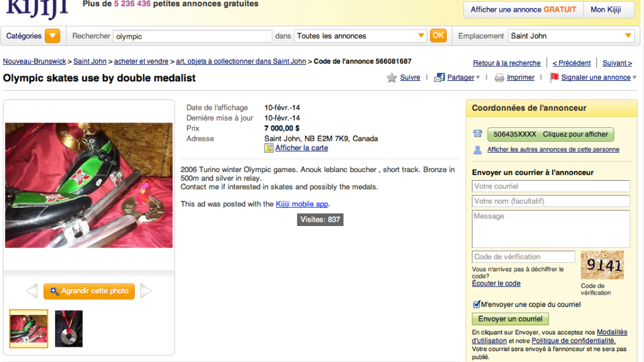
Task: Open the Mon Kijiji tab
Action: (606, 9)
